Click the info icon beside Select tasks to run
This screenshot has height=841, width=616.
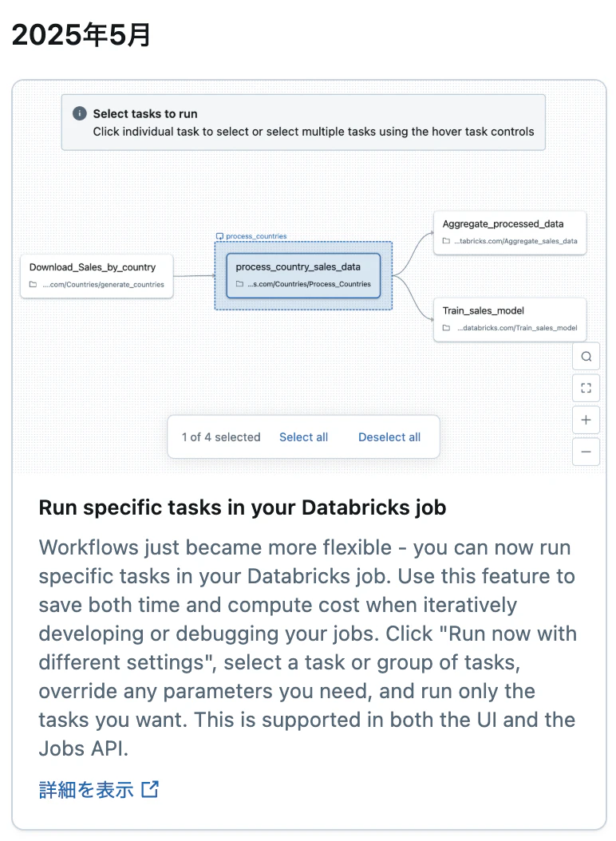80,113
